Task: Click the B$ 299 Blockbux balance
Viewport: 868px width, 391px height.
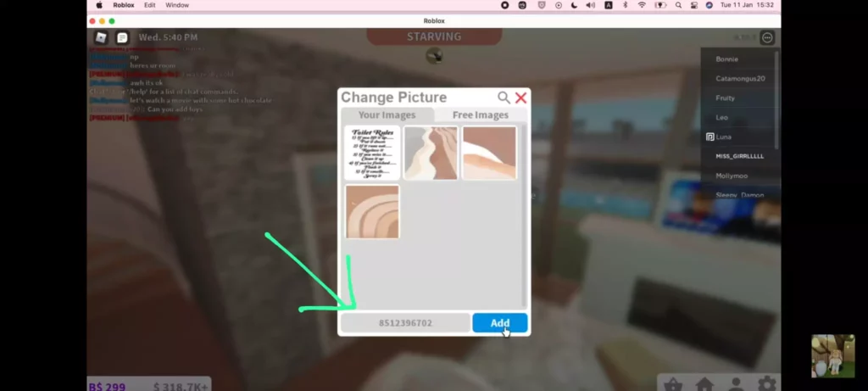Action: point(107,387)
